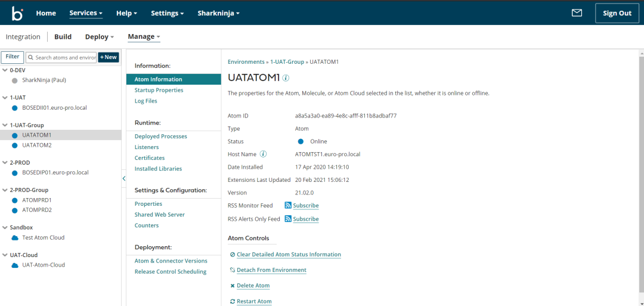Screen dimensions: 644x306
Task: Click the info icon beside Host Name
Action: pos(264,154)
